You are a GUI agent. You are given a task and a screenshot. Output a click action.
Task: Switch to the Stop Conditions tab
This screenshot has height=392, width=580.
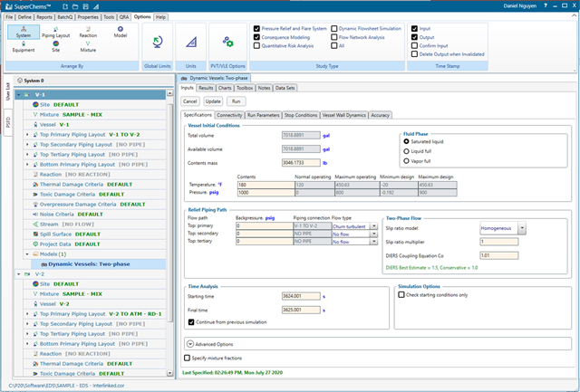301,115
